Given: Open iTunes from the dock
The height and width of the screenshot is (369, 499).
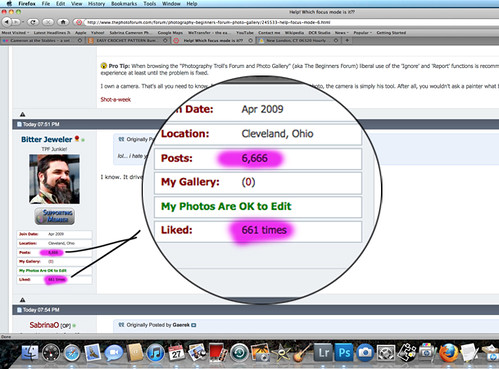Looking at the screenshot, I should (155, 353).
